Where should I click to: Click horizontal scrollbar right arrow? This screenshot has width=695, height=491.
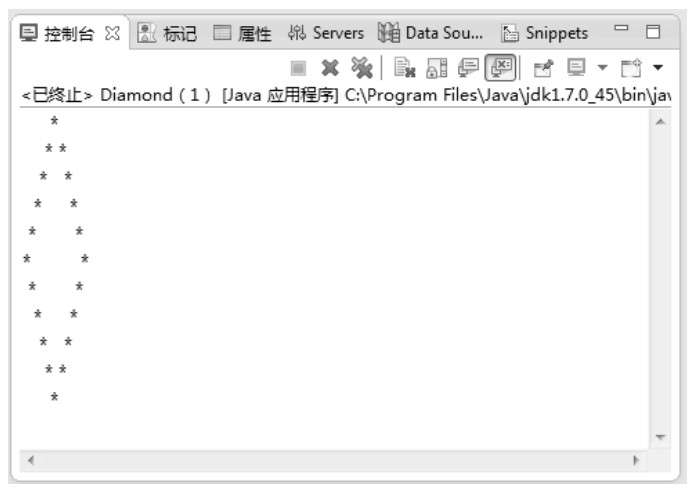[636, 460]
